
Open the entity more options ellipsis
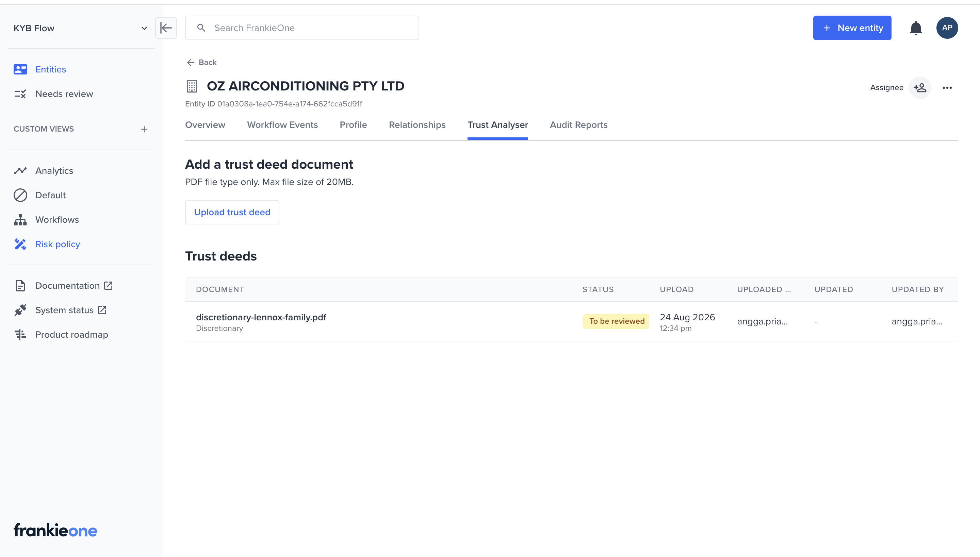pos(947,88)
